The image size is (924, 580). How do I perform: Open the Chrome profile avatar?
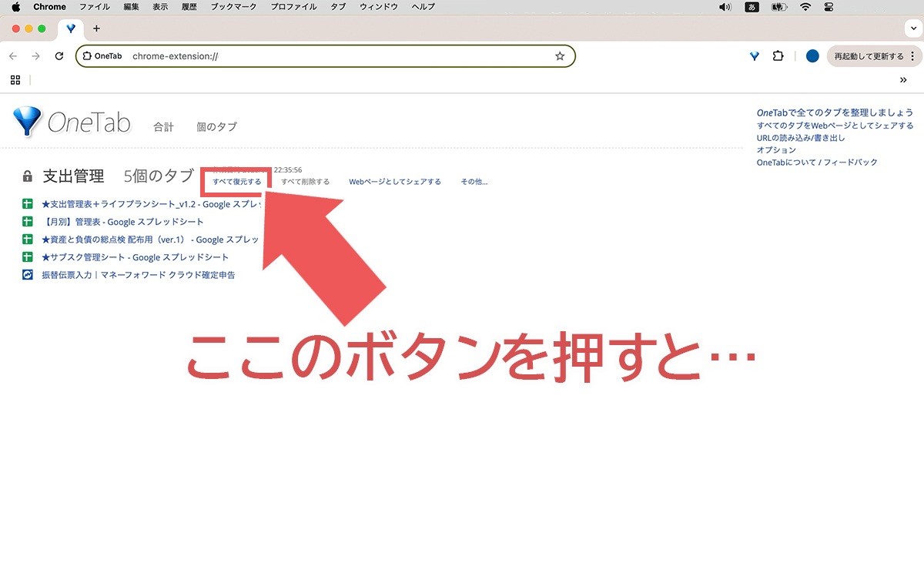tap(812, 56)
